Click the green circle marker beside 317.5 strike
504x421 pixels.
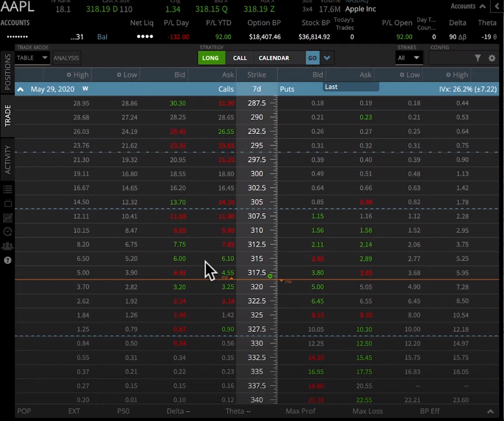click(x=270, y=276)
